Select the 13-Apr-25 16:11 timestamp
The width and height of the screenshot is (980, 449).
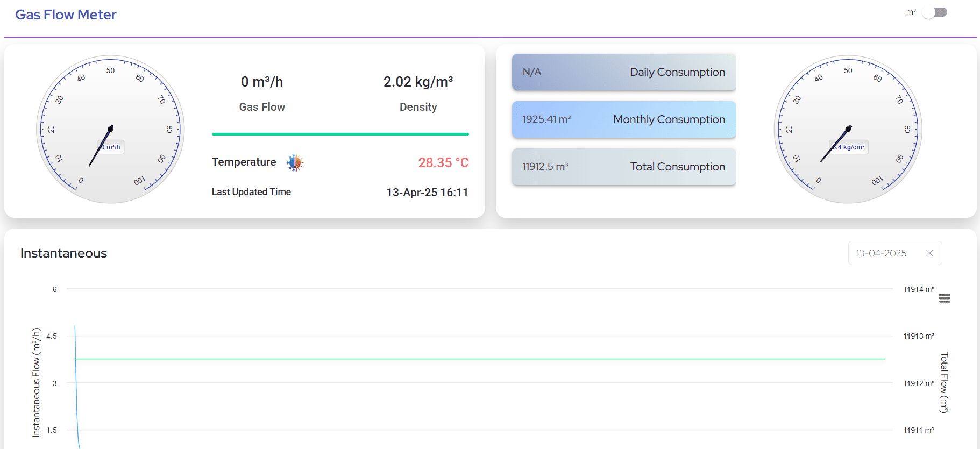tap(427, 193)
